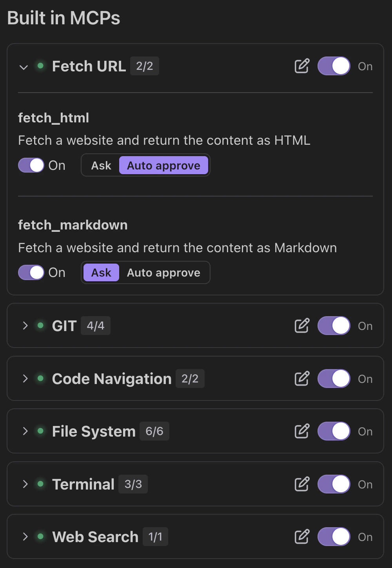392x568 pixels.
Task: Click the edit pencil for Web Search
Action: 301,537
